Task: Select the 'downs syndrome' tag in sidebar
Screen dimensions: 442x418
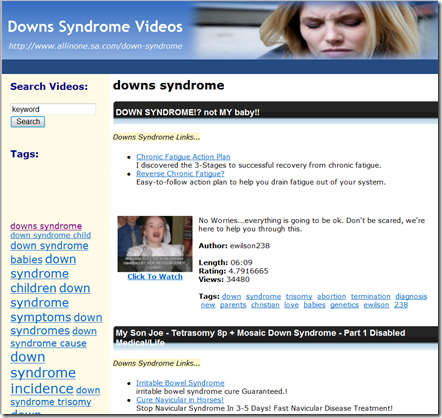Action: tap(46, 226)
